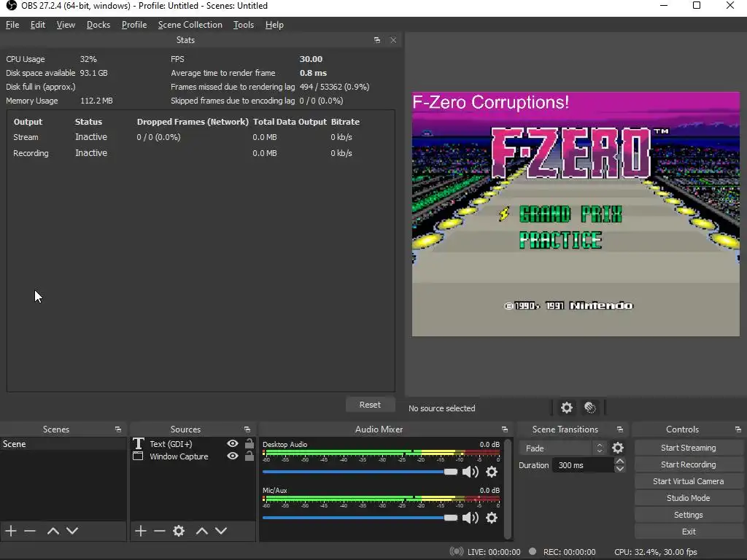747x560 pixels.
Task: Click the Audio Mixer scrollbar
Action: (x=508, y=489)
